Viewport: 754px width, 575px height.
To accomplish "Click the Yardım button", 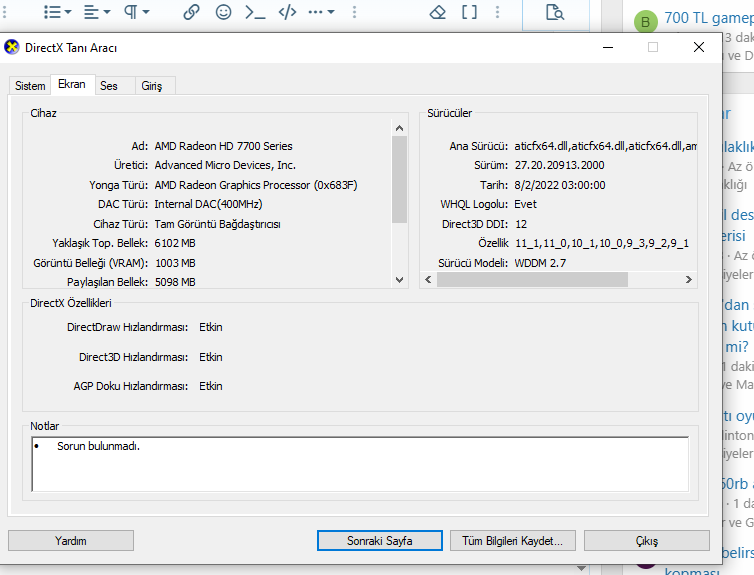I will coord(71,541).
